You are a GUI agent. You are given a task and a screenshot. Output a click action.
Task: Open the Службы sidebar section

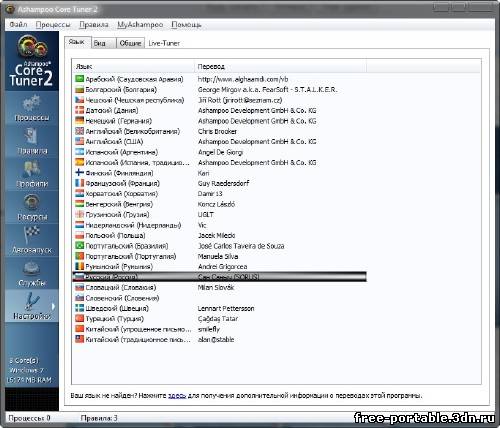pyautogui.click(x=32, y=272)
